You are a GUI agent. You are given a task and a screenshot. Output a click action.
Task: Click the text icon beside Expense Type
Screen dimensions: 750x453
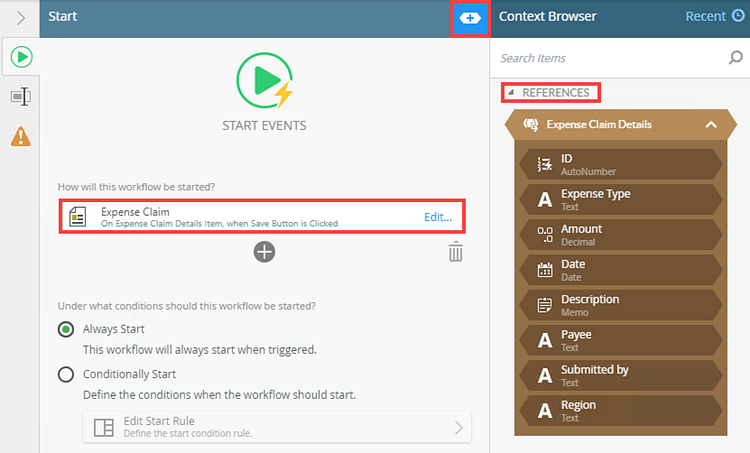(x=544, y=199)
